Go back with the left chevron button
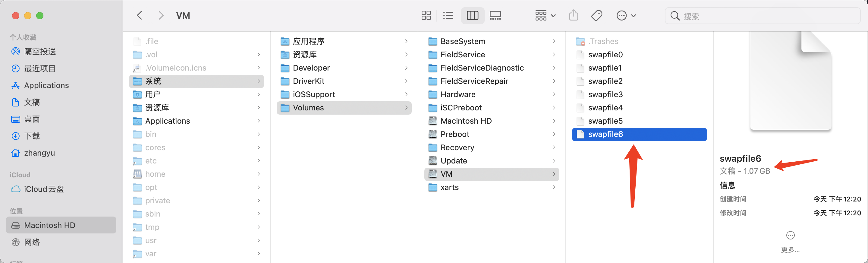The image size is (868, 263). click(140, 15)
